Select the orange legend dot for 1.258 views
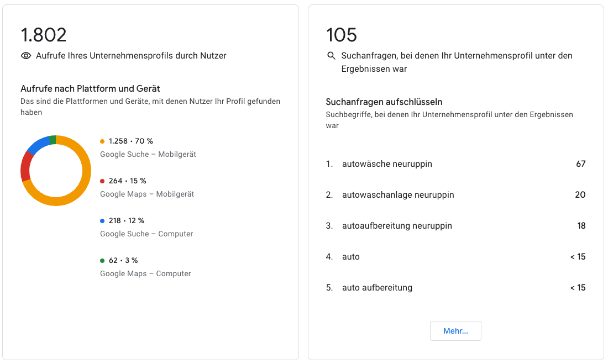608x364 pixels. 102,141
